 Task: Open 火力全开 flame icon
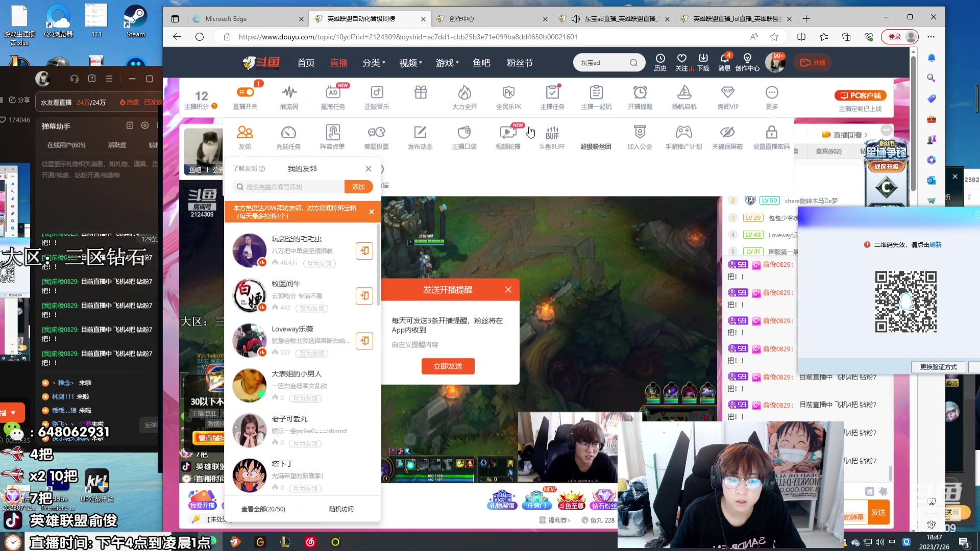pos(464,92)
